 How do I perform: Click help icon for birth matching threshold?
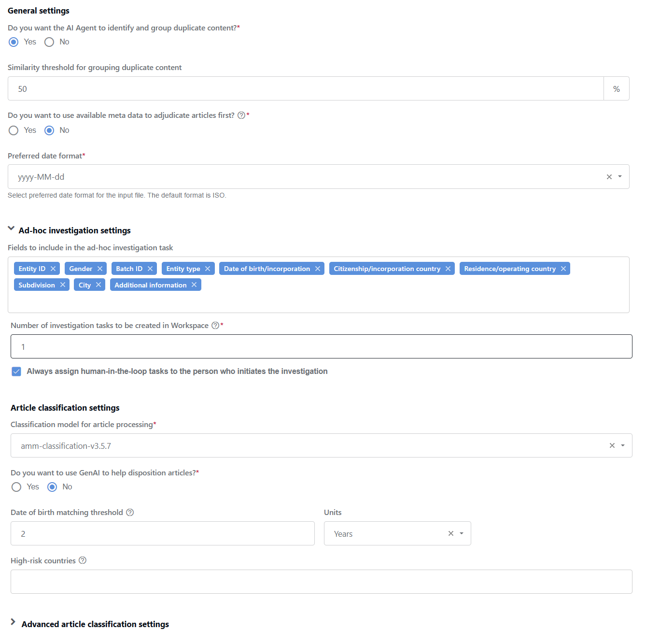click(x=130, y=512)
